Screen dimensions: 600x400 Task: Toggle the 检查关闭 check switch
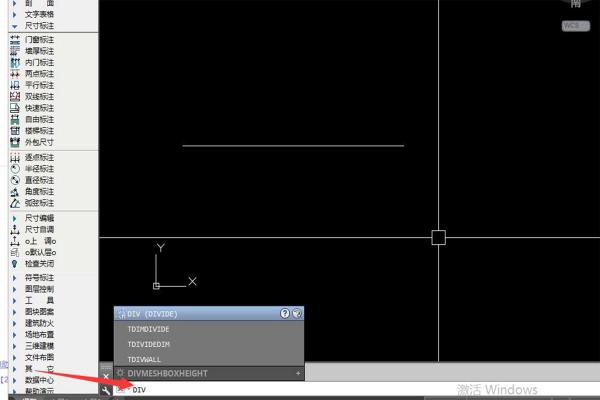38,264
